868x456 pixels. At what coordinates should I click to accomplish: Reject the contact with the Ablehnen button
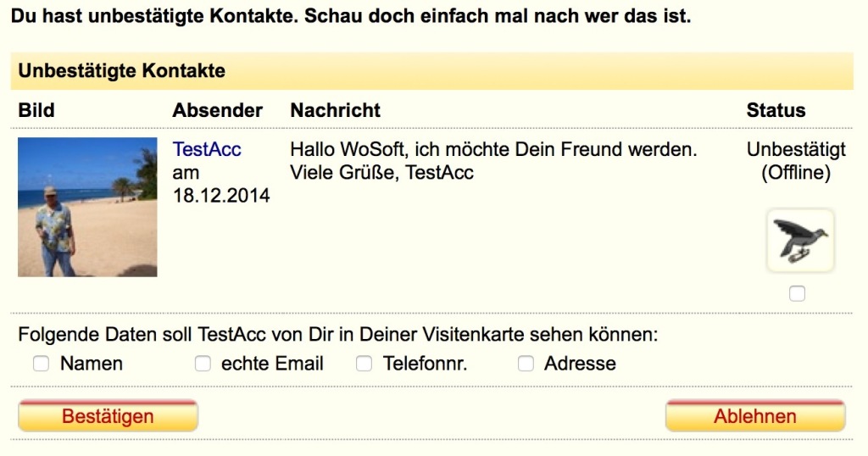[755, 415]
